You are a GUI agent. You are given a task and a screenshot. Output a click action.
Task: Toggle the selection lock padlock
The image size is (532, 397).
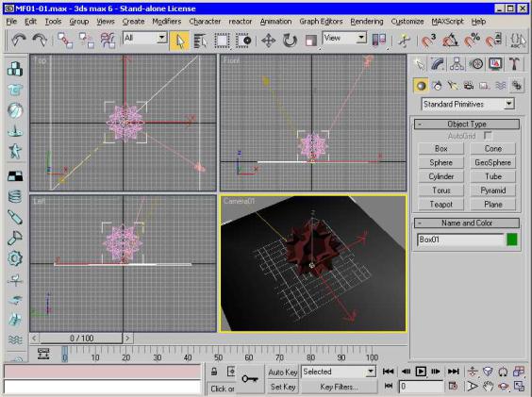click(x=214, y=372)
